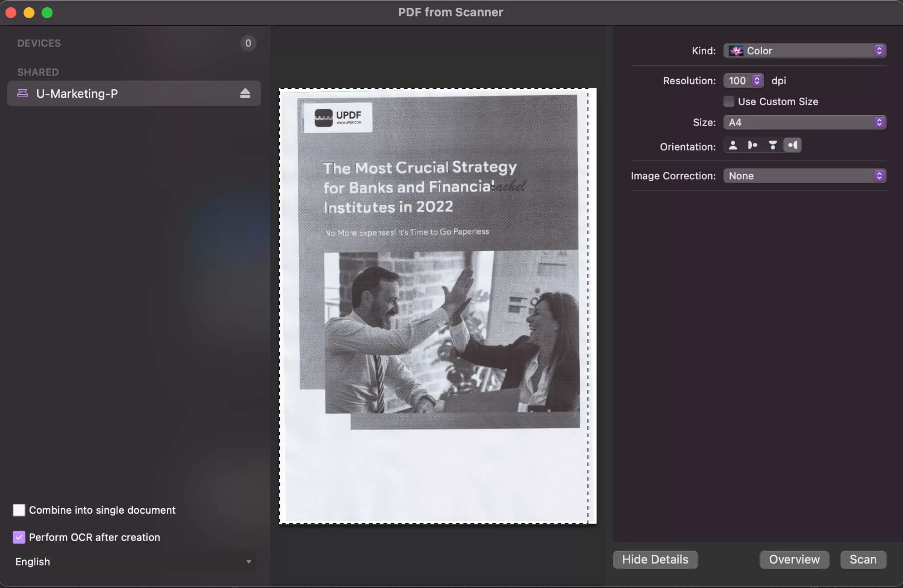The image size is (903, 588).
Task: Select the landscape orientation icon
Action: coord(753,145)
